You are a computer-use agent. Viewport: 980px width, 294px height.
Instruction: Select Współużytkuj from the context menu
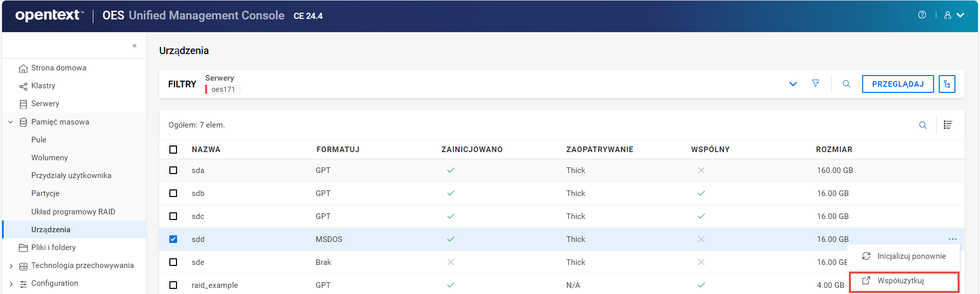[900, 281]
